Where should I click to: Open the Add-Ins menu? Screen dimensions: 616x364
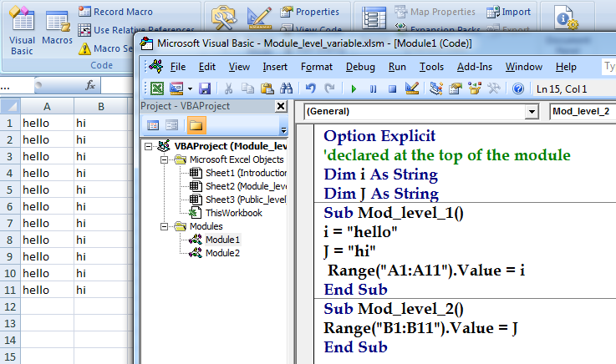point(475,67)
